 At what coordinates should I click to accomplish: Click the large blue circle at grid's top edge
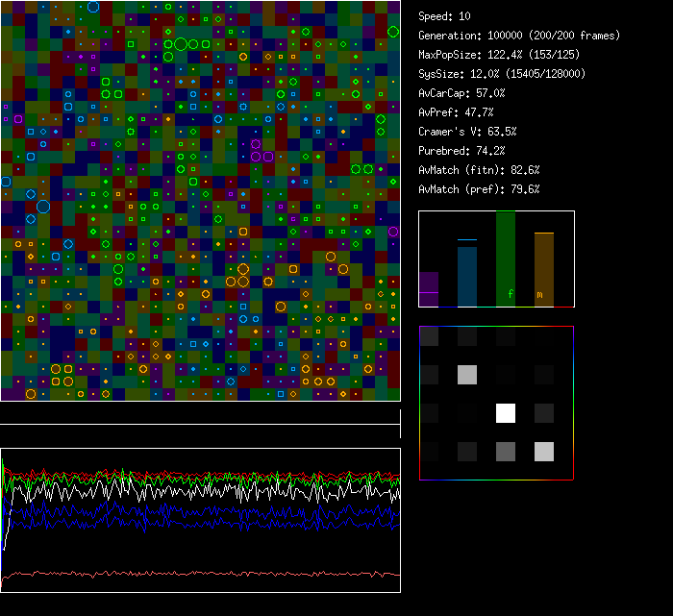point(93,7)
